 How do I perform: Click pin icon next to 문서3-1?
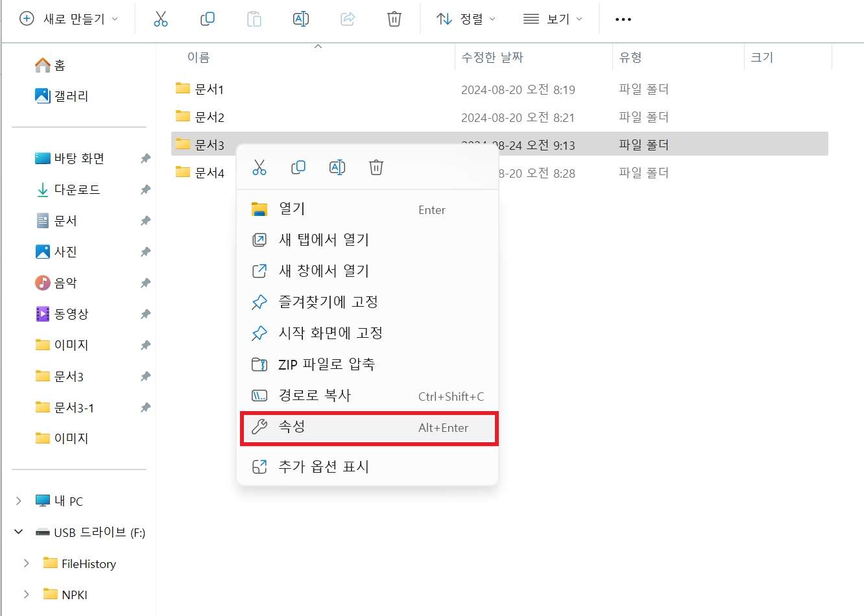click(145, 407)
